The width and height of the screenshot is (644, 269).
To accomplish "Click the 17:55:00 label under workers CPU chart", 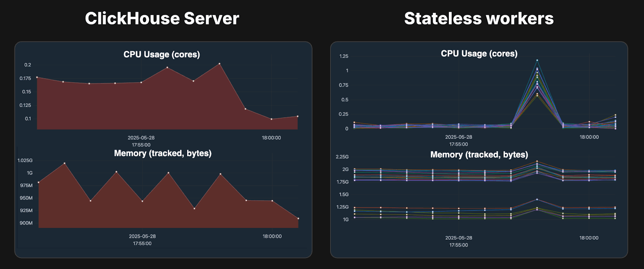I will [458, 144].
